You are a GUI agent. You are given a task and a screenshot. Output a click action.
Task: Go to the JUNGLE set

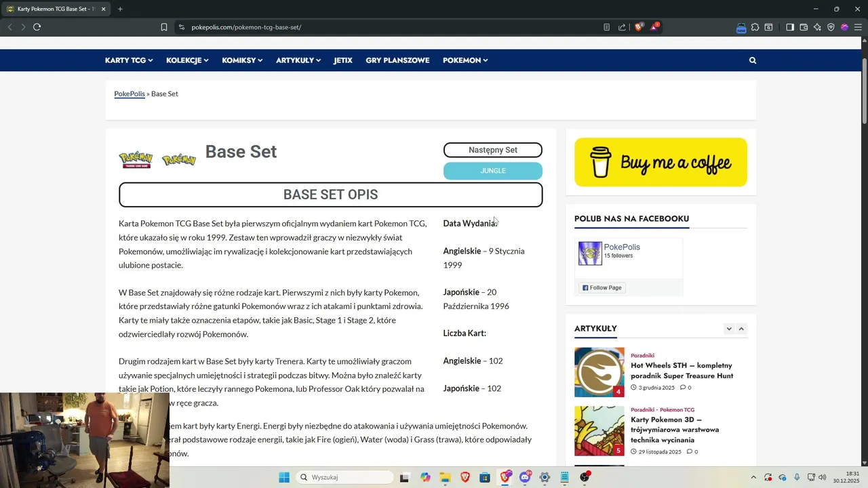pyautogui.click(x=493, y=171)
